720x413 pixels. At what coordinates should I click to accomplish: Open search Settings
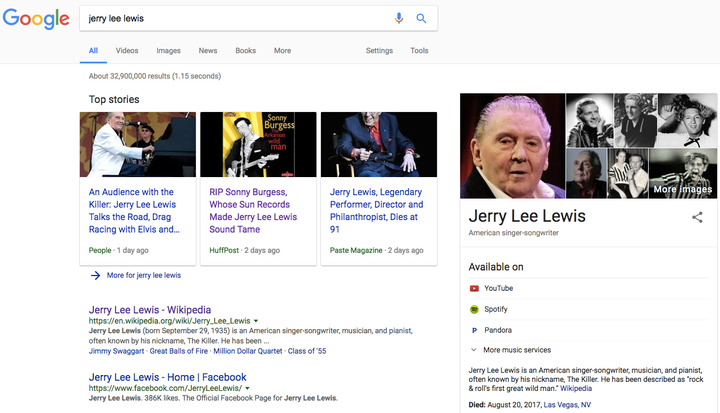379,51
